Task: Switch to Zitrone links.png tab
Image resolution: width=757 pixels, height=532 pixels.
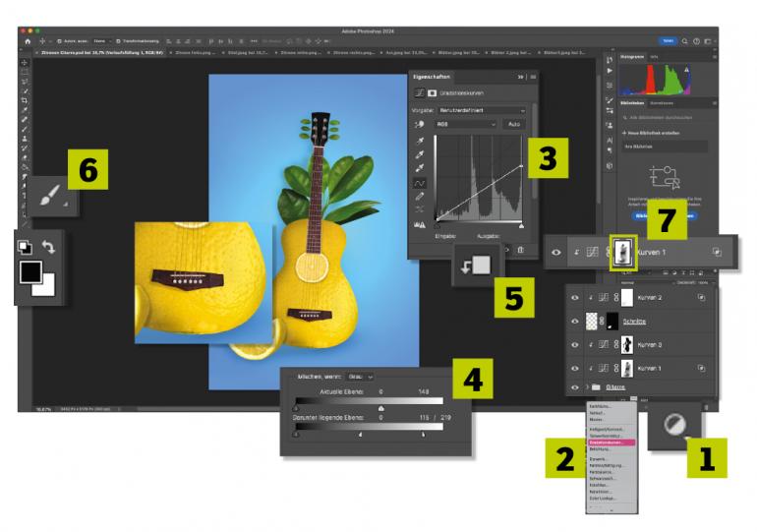Action: click(196, 53)
